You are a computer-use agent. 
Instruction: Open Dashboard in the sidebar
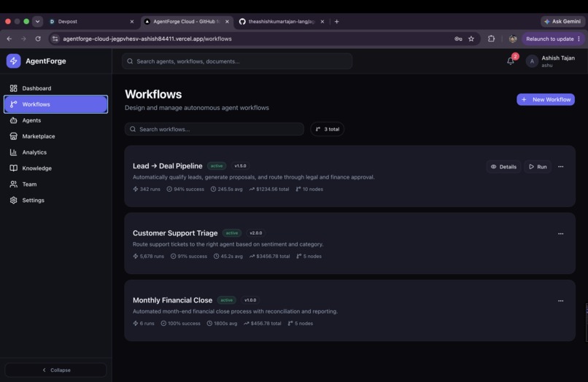(55, 88)
